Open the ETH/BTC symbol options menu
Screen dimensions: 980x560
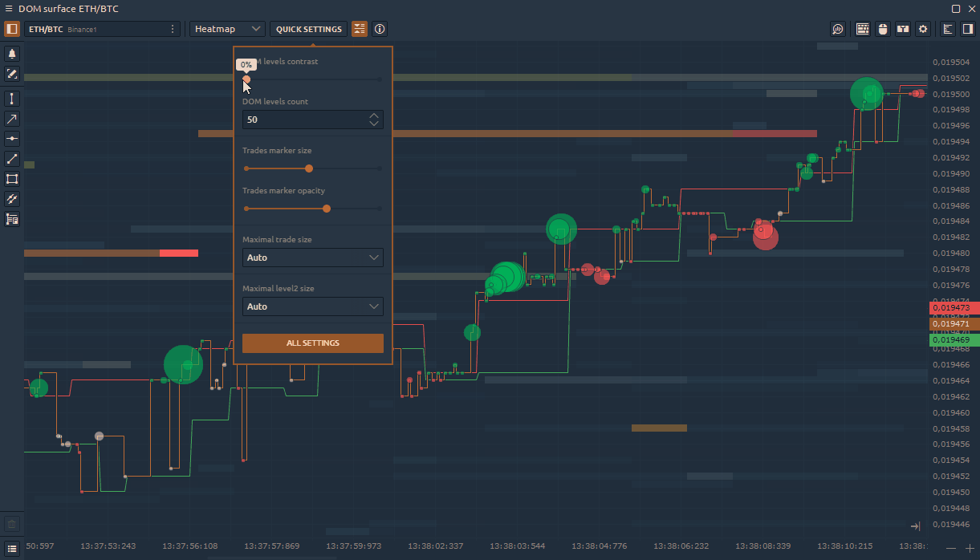pos(173,29)
